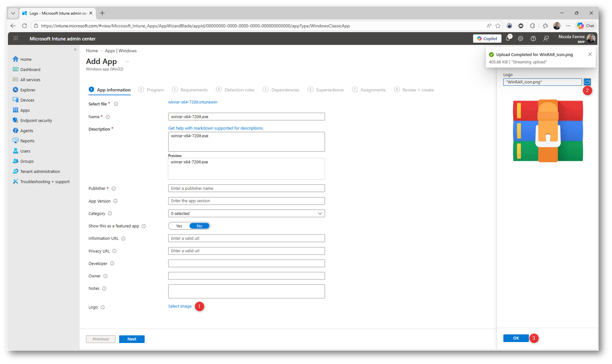Click the Select image link
612x364 pixels.
pyautogui.click(x=180, y=306)
